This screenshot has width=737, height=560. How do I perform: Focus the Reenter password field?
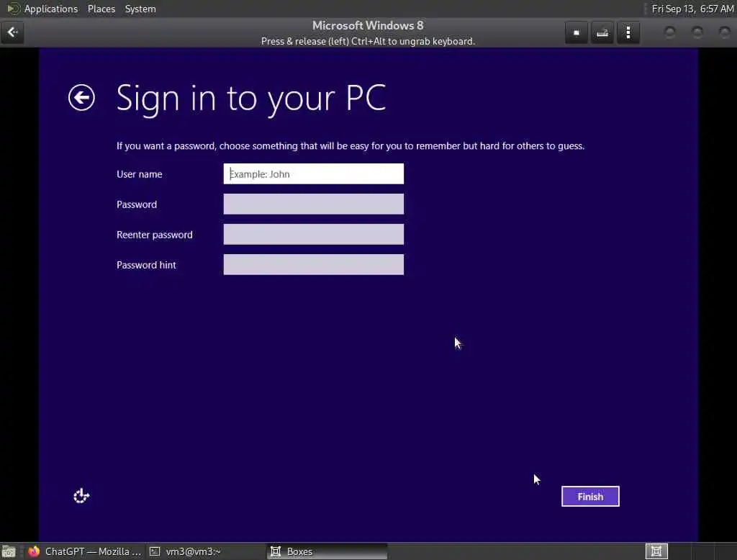click(314, 234)
